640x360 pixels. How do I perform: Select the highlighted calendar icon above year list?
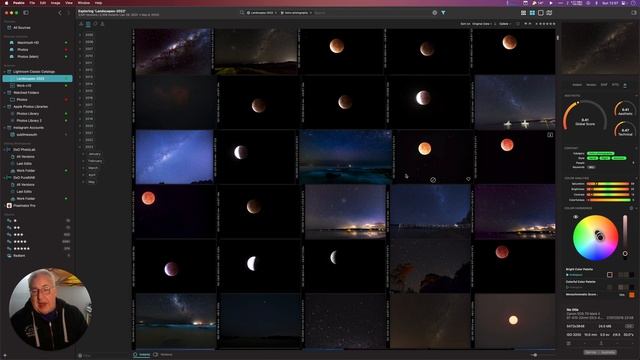[88, 24]
